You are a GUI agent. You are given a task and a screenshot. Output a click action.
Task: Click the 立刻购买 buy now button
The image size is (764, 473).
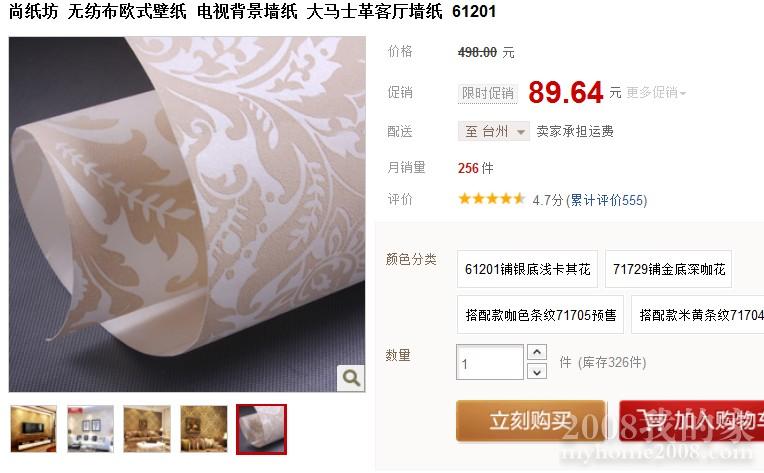531,421
